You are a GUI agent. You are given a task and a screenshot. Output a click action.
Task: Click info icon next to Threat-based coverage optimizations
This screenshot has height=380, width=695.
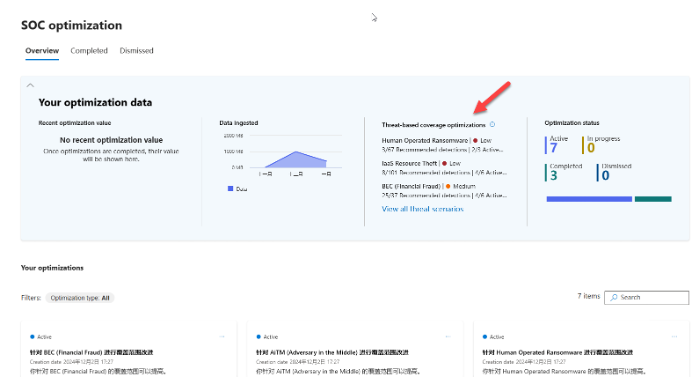point(492,125)
